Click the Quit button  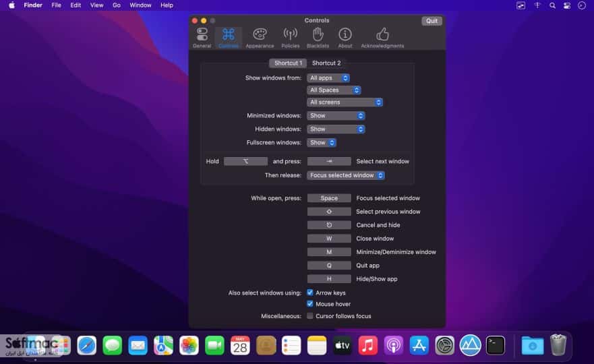(x=432, y=21)
